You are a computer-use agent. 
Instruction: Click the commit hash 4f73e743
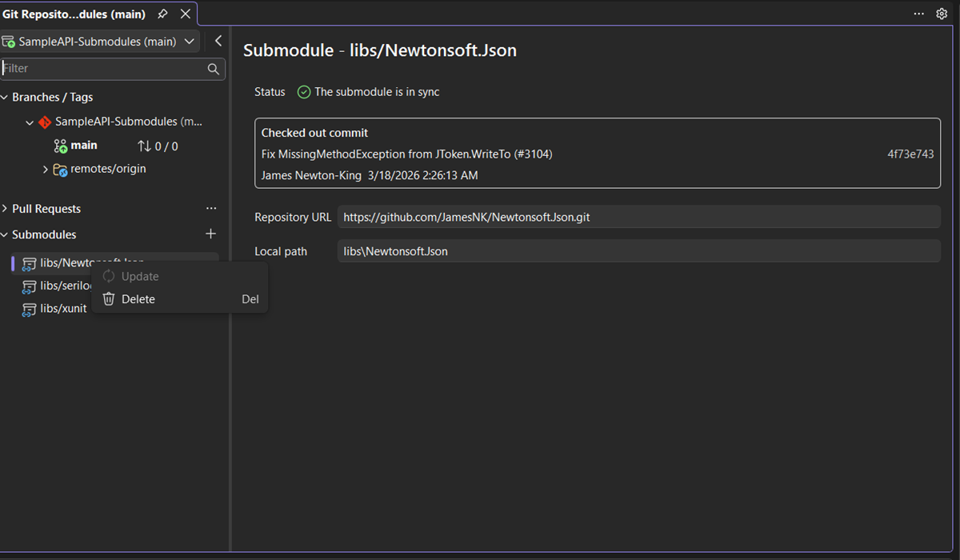pyautogui.click(x=910, y=154)
